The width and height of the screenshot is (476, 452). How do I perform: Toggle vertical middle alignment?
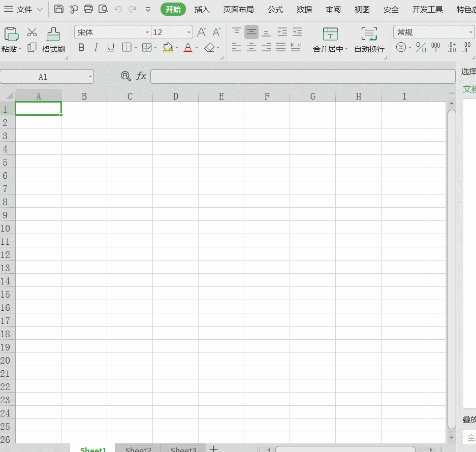[x=251, y=32]
